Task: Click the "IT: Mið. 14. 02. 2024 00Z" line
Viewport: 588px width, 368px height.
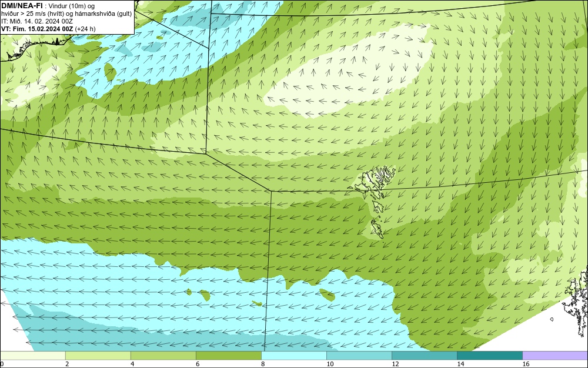Action: point(36,21)
